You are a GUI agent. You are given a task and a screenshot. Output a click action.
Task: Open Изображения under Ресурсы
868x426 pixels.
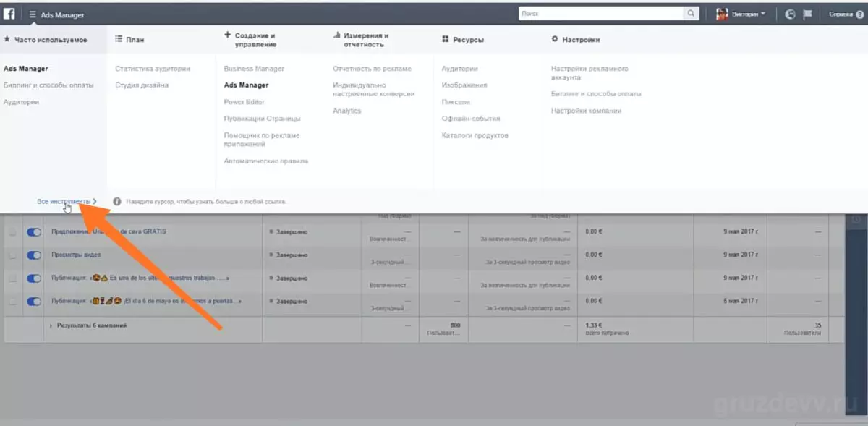pos(464,85)
